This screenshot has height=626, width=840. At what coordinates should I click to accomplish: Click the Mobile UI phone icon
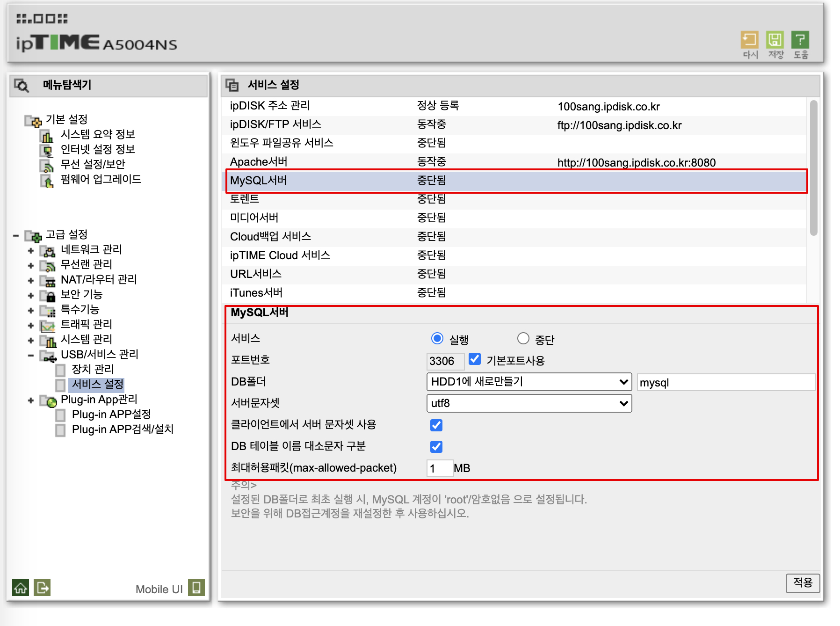click(x=196, y=588)
